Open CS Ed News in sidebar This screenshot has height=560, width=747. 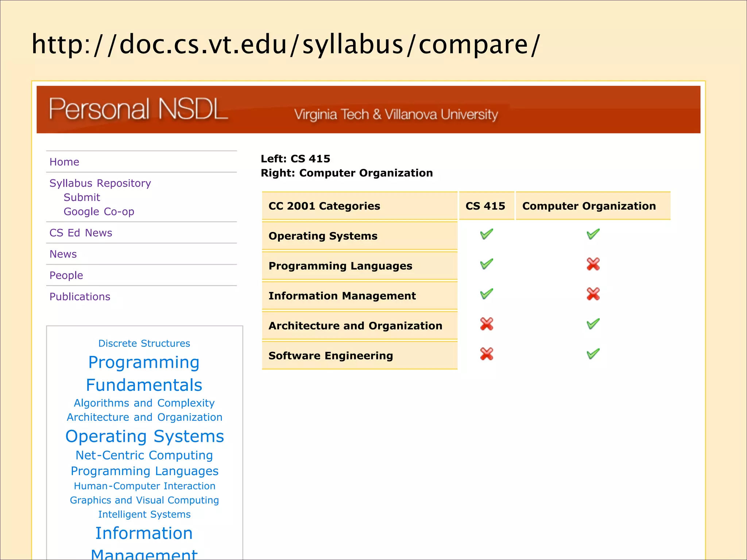point(81,233)
